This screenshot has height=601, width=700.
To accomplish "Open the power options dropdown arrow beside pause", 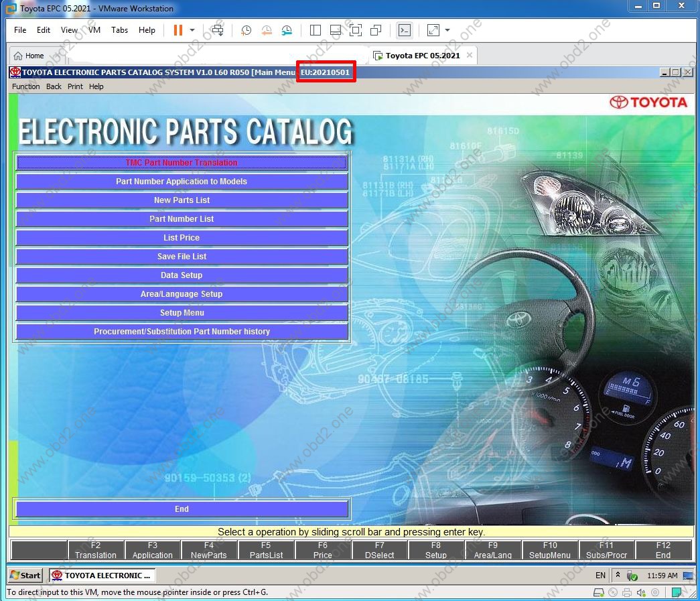I will point(192,30).
